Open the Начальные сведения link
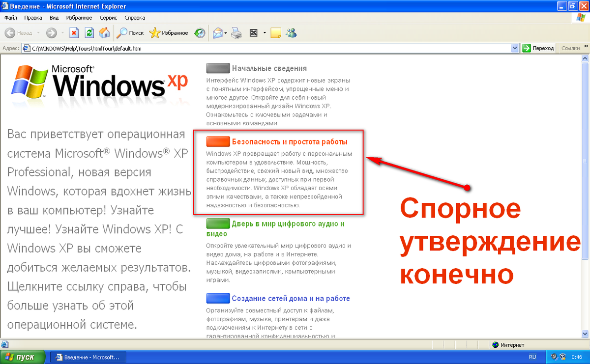The width and height of the screenshot is (590, 364). click(269, 68)
